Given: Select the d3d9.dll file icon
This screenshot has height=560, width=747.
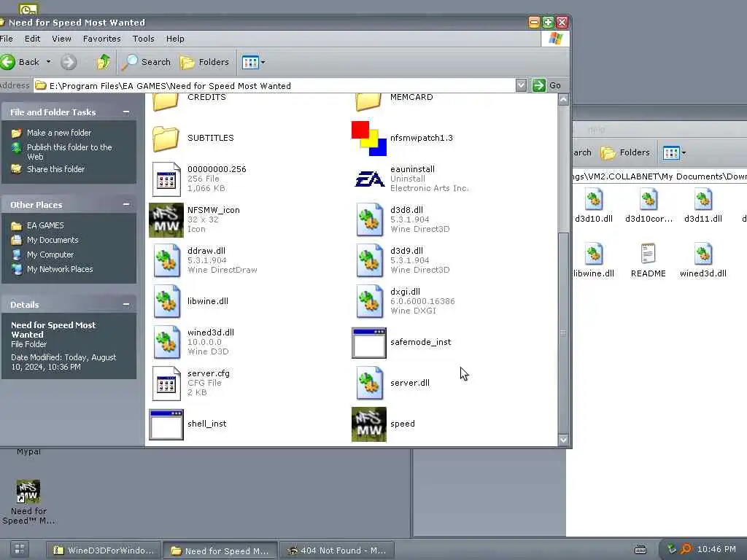Looking at the screenshot, I should click(368, 260).
